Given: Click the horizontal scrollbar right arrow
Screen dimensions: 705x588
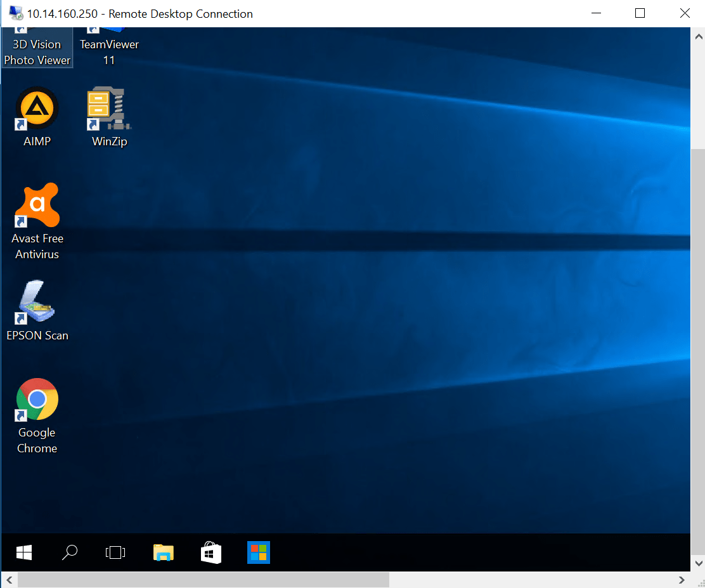Looking at the screenshot, I should [682, 580].
